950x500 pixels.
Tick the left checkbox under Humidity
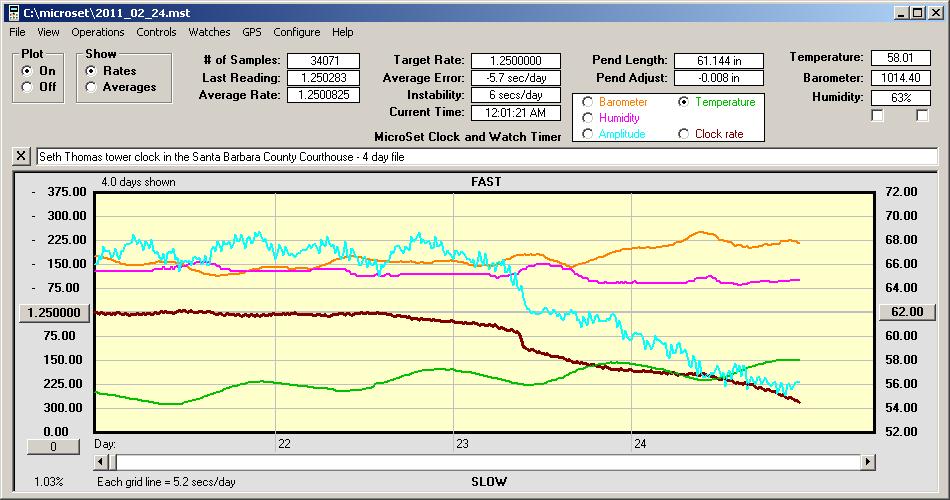877,115
